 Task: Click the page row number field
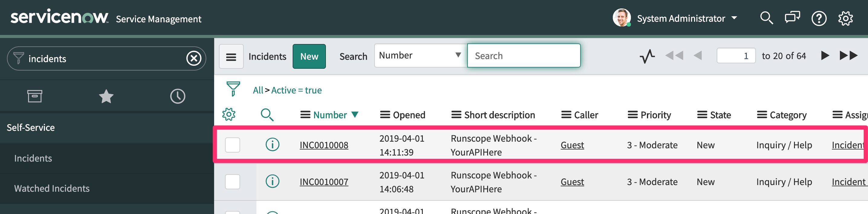736,55
